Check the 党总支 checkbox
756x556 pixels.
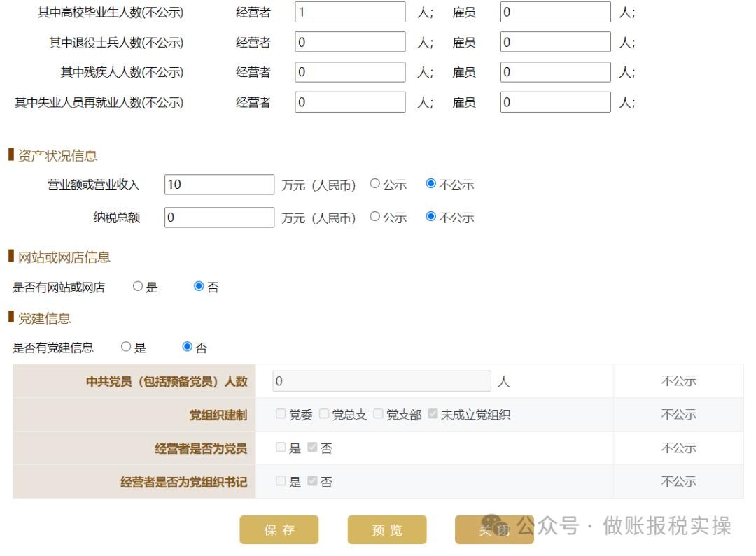(324, 414)
